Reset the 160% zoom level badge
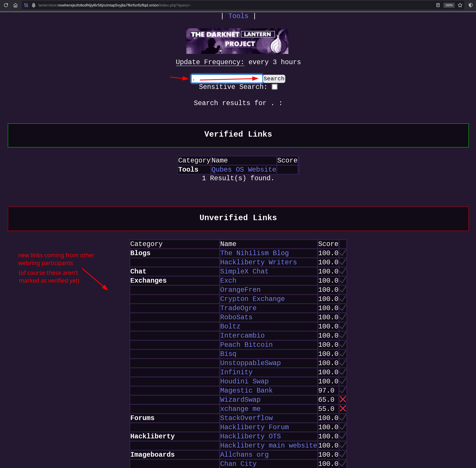This screenshot has width=476, height=468. [449, 5]
